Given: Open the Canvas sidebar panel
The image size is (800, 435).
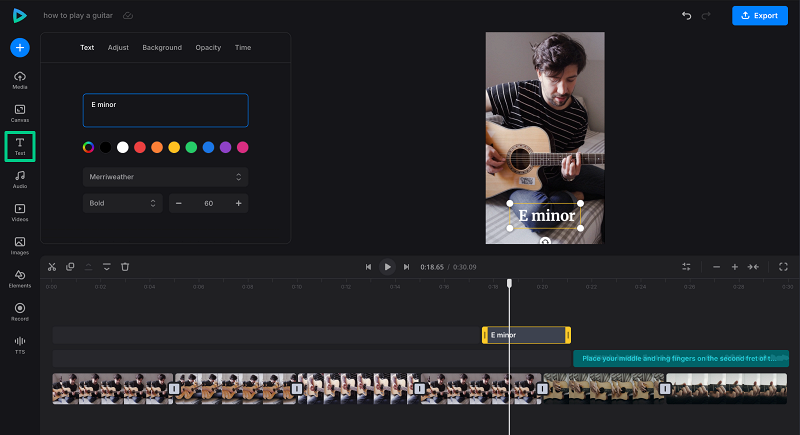Looking at the screenshot, I should (20, 113).
